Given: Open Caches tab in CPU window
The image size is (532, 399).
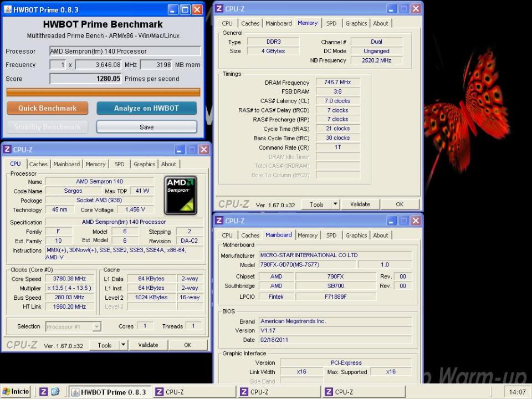Looking at the screenshot, I should [38, 164].
